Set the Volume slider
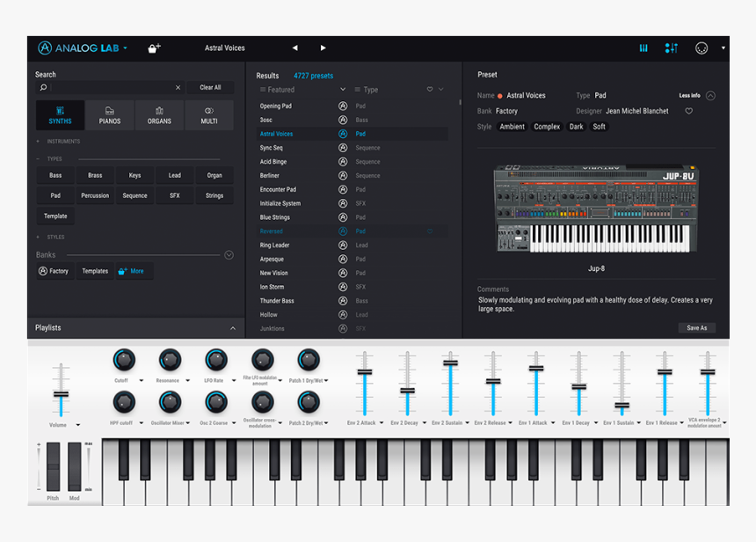Viewport: 756px width, 542px height. [61, 394]
